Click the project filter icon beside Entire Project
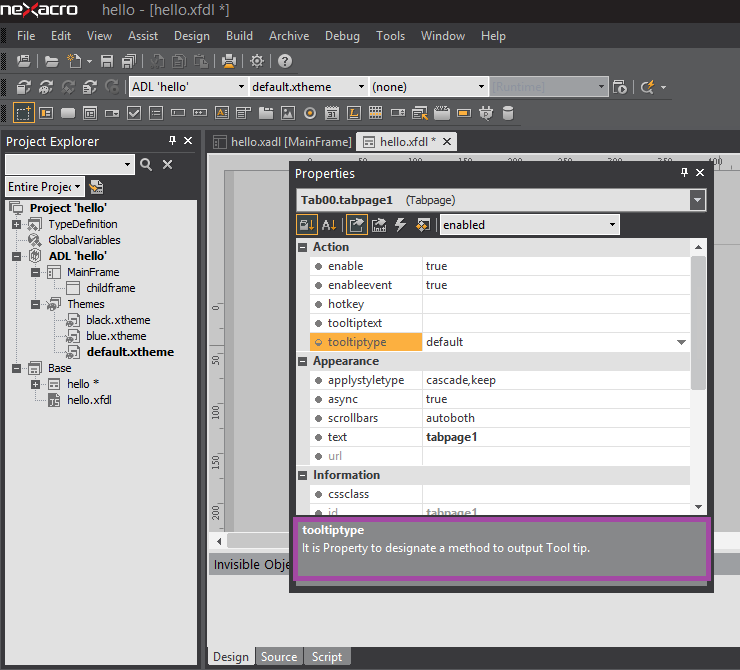The width and height of the screenshot is (740, 670). pos(96,187)
